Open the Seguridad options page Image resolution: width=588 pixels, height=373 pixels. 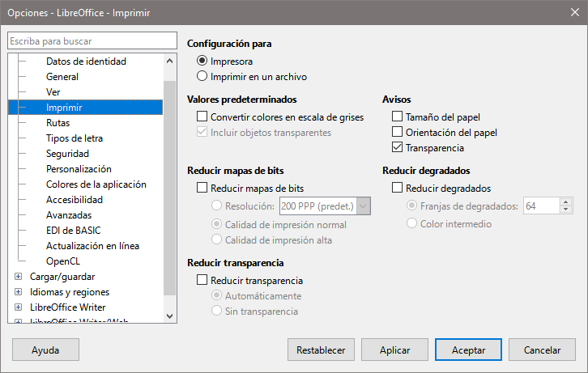(67, 154)
